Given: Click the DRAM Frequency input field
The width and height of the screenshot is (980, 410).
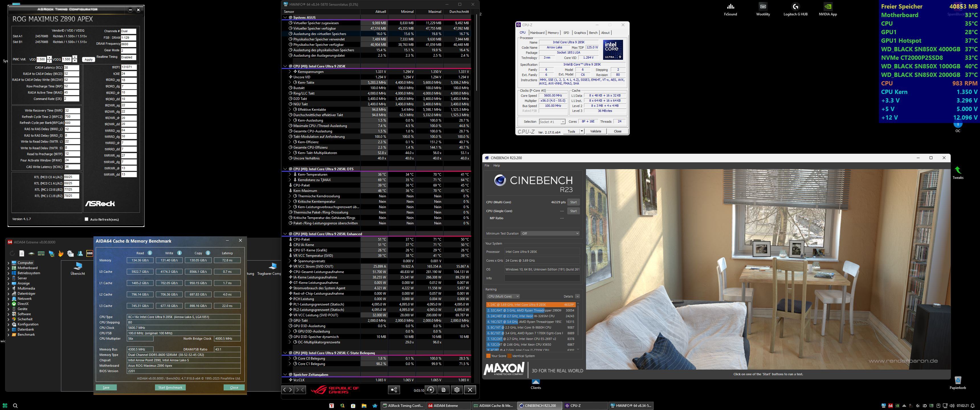Looking at the screenshot, I should click(128, 44).
